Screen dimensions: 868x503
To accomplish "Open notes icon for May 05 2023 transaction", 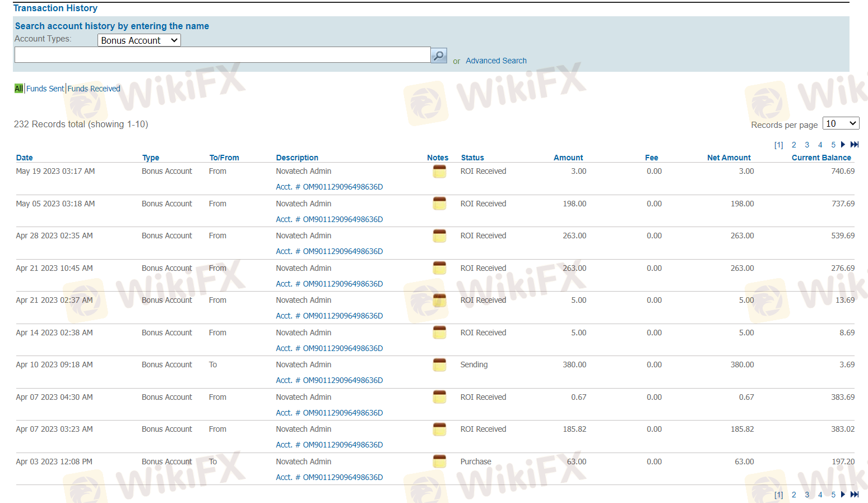I will pos(439,204).
